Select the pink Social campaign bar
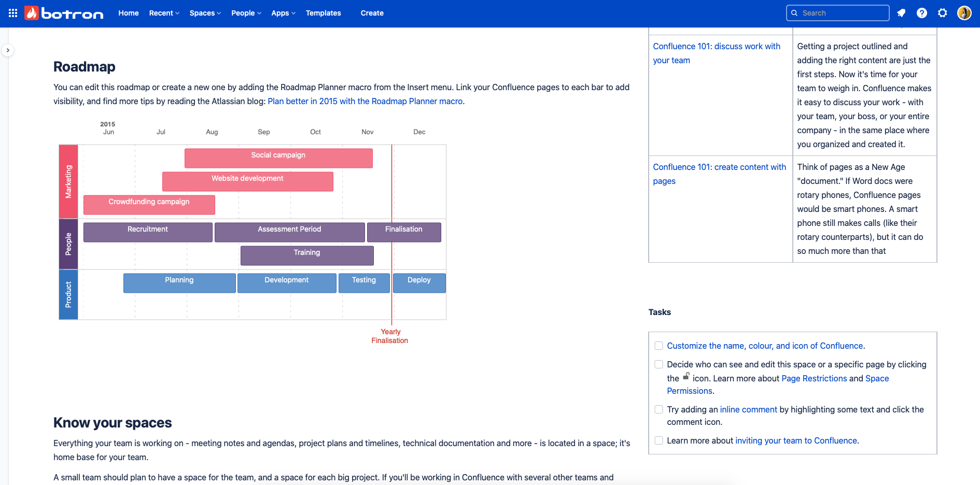 278,158
